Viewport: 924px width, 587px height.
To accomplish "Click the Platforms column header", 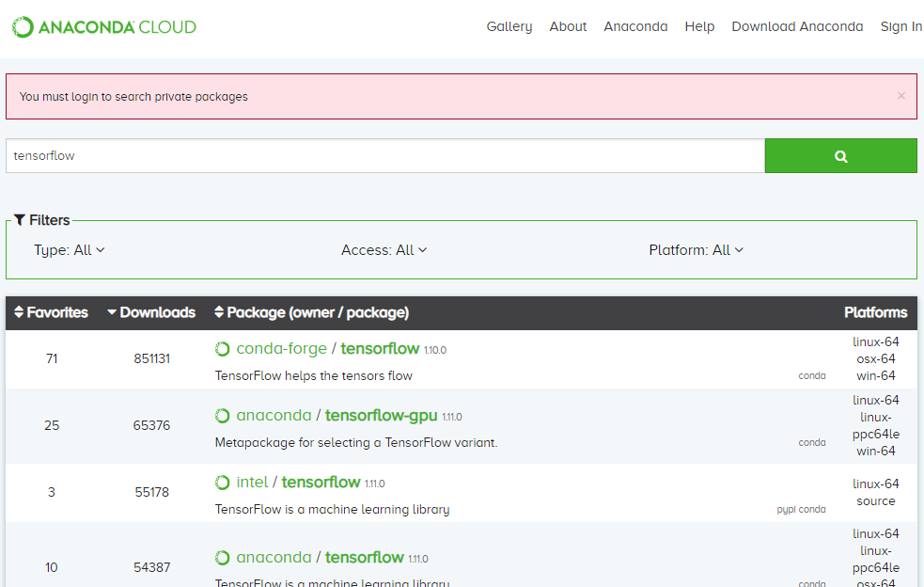I will pyautogui.click(x=875, y=312).
